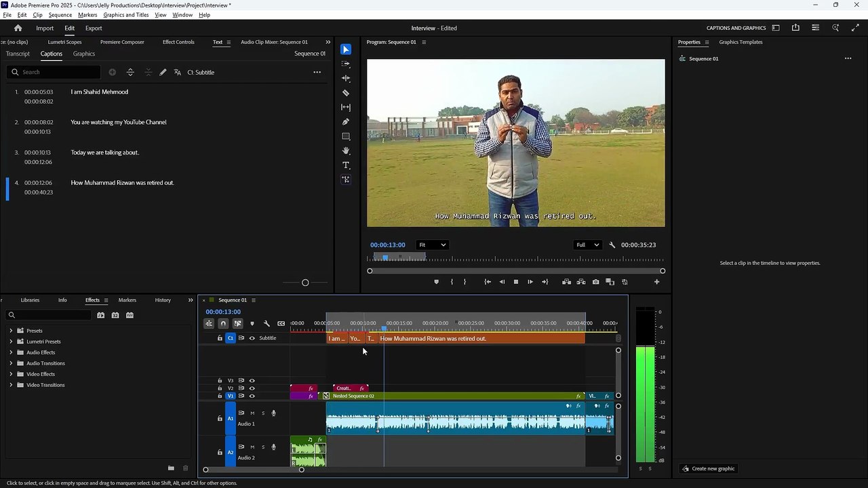Open the Quick Export share icon
The width and height of the screenshot is (868, 488).
pyautogui.click(x=795, y=28)
